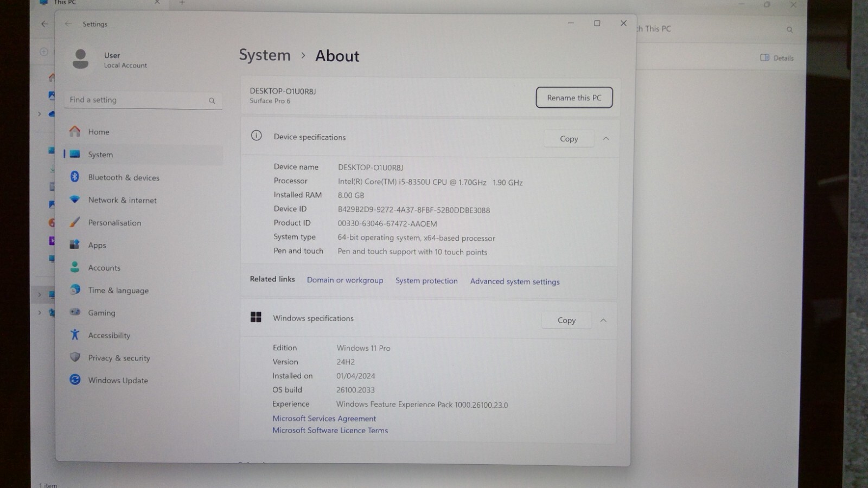The height and width of the screenshot is (488, 868).
Task: Click the Home icon in the Settings sidebar
Action: click(x=75, y=131)
